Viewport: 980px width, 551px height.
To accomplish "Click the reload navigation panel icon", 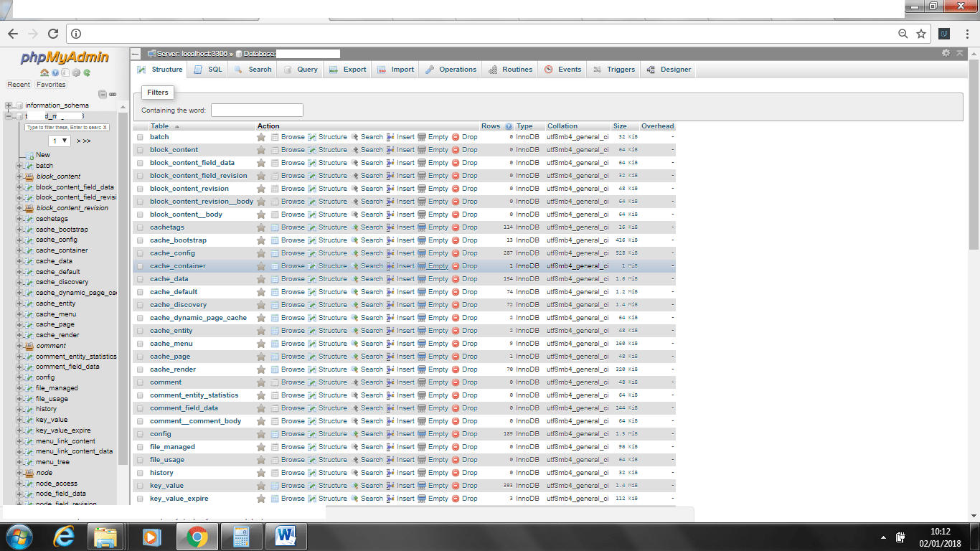I will [x=87, y=72].
